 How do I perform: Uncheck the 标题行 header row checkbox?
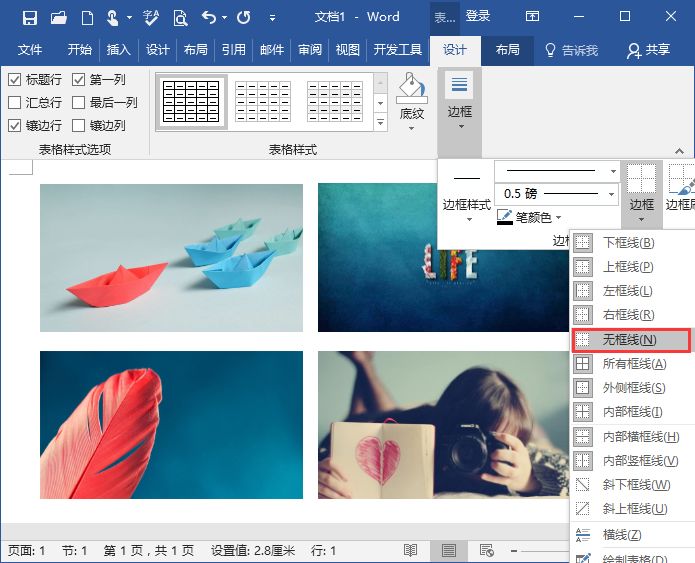click(x=15, y=80)
